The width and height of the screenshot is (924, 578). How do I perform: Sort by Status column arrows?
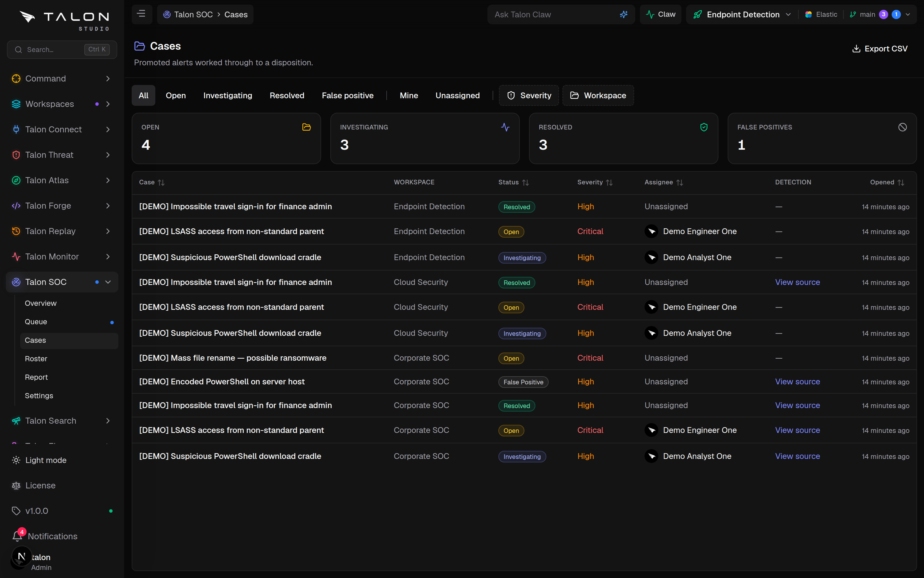(x=526, y=182)
